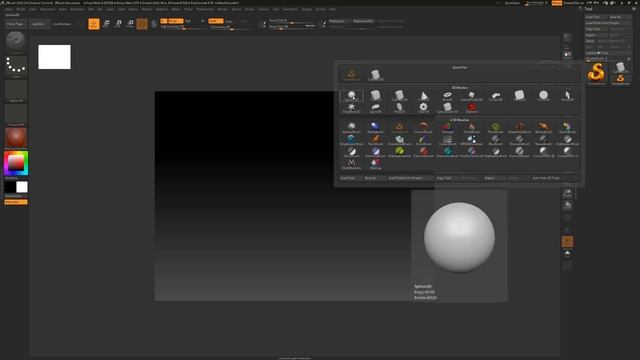The image size is (640, 360).
Task: Adjust the Z Intensity slider
Action: (229, 27)
